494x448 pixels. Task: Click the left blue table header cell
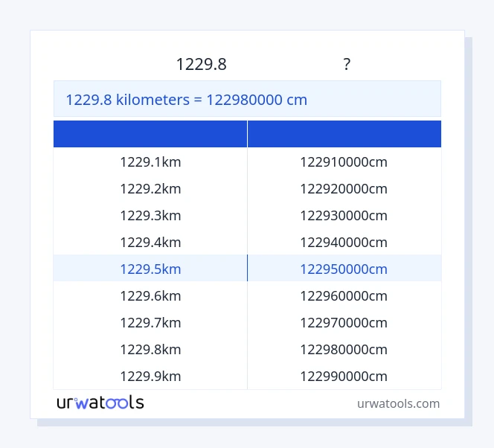coord(150,134)
